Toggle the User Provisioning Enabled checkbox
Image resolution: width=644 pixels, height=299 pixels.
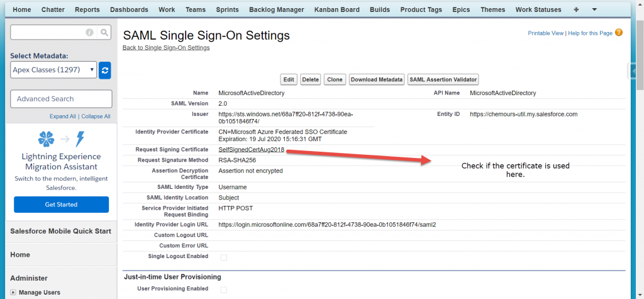click(223, 290)
